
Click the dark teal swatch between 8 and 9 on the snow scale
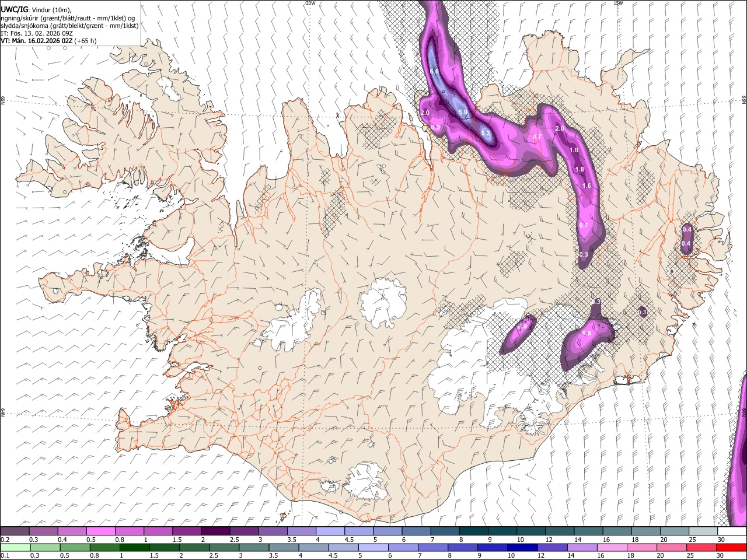click(x=473, y=531)
